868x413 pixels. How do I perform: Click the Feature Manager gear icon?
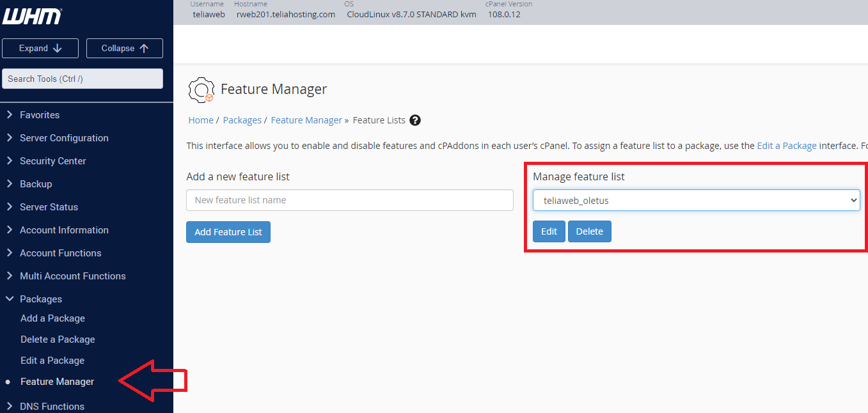coord(201,90)
